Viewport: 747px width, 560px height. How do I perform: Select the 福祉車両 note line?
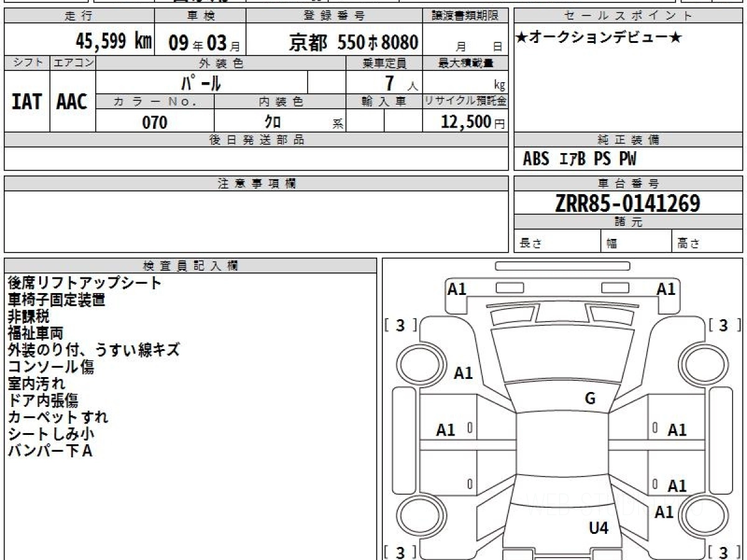click(x=35, y=334)
